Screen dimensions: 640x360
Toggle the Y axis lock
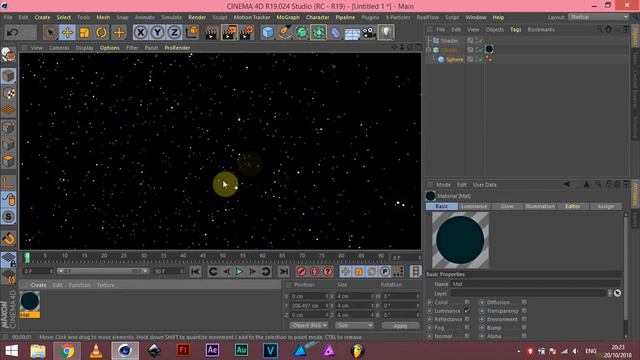point(158,32)
